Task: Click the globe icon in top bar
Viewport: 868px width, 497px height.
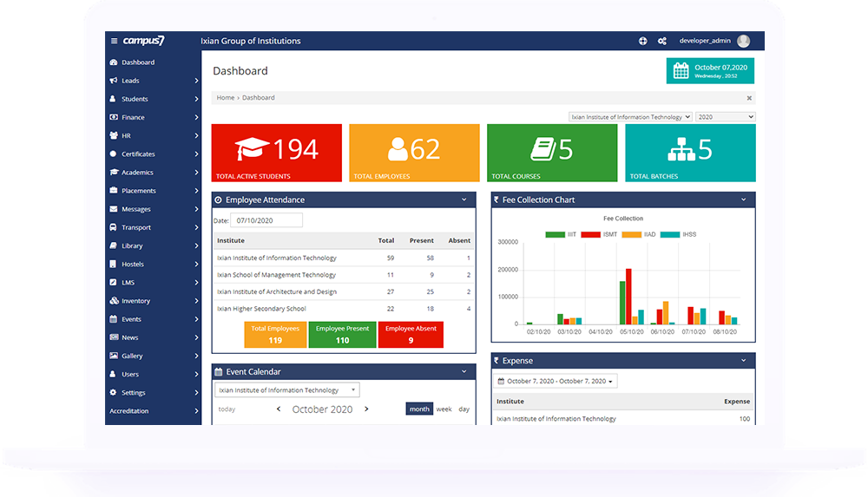Action: [x=642, y=41]
